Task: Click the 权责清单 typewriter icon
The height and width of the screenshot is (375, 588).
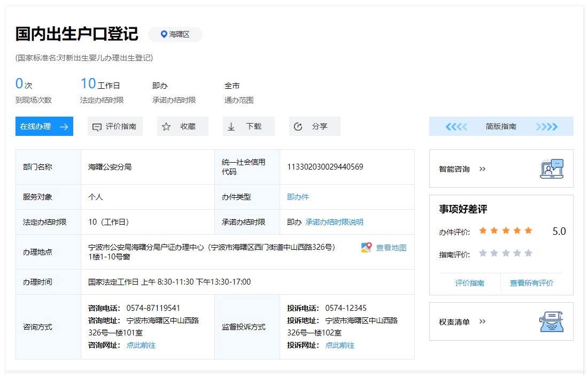Action: coord(552,322)
